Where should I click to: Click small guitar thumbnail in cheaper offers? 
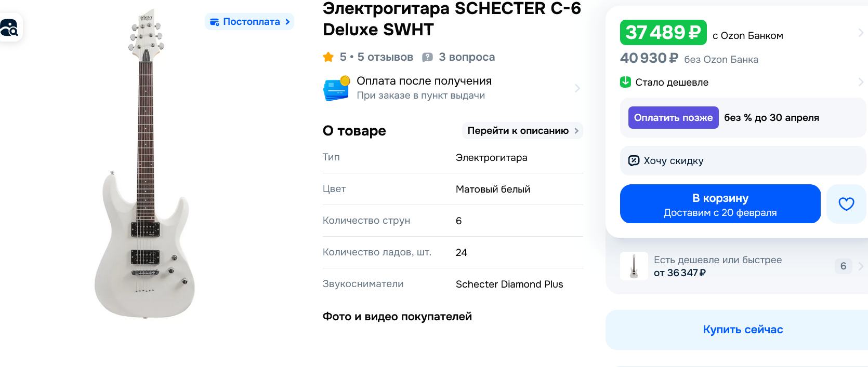click(634, 266)
